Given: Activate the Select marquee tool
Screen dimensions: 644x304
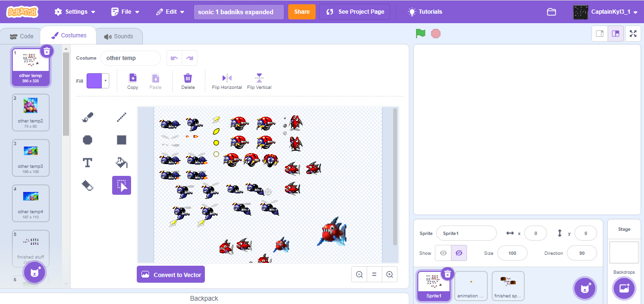Looking at the screenshot, I should [x=122, y=185].
